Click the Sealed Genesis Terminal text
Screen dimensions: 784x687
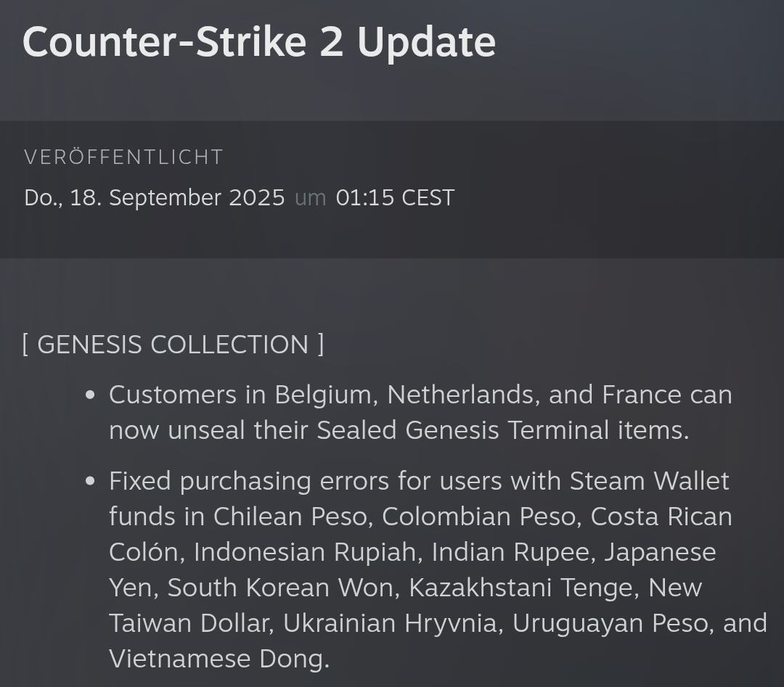coord(464,431)
